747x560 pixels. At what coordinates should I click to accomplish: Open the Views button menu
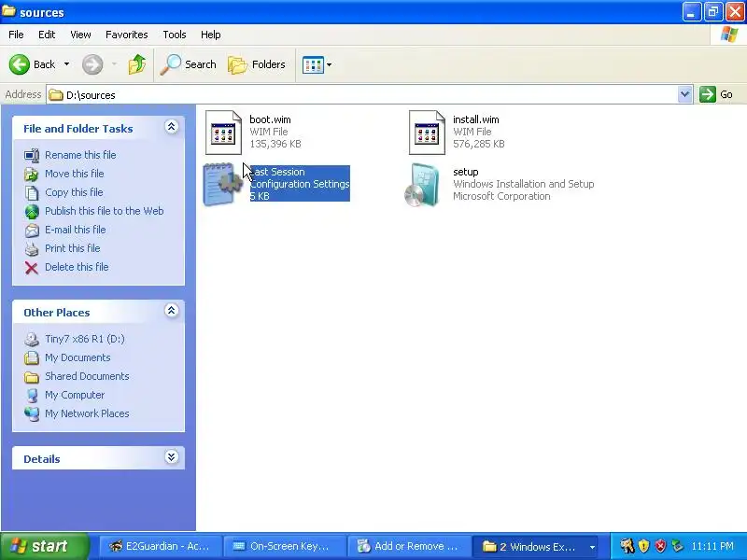[x=317, y=64]
